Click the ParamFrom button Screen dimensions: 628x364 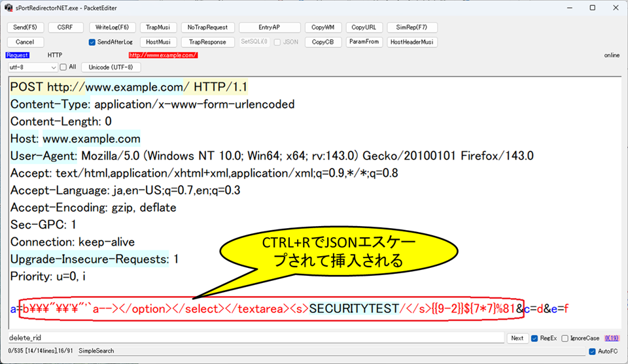point(364,42)
